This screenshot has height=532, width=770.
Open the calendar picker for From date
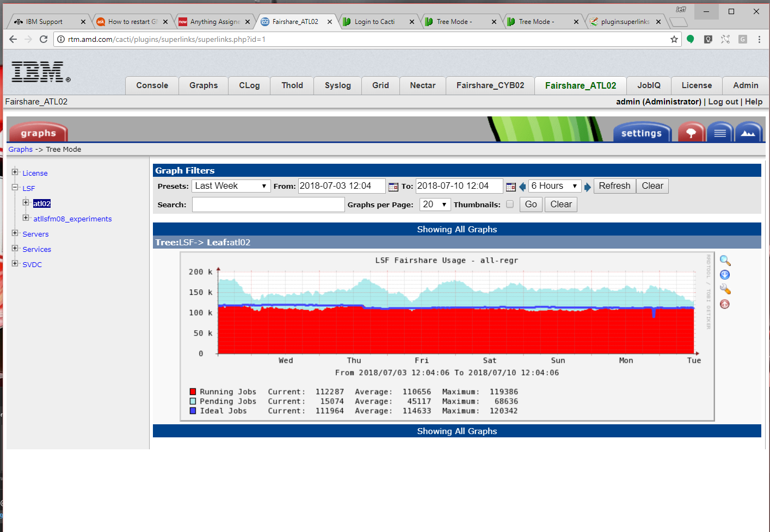point(393,186)
